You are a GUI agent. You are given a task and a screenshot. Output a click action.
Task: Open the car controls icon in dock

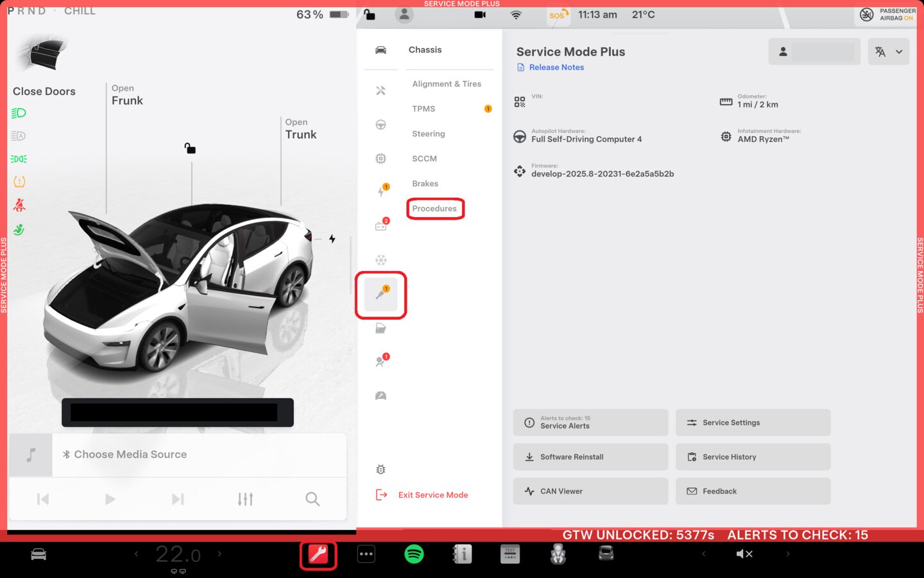[38, 554]
